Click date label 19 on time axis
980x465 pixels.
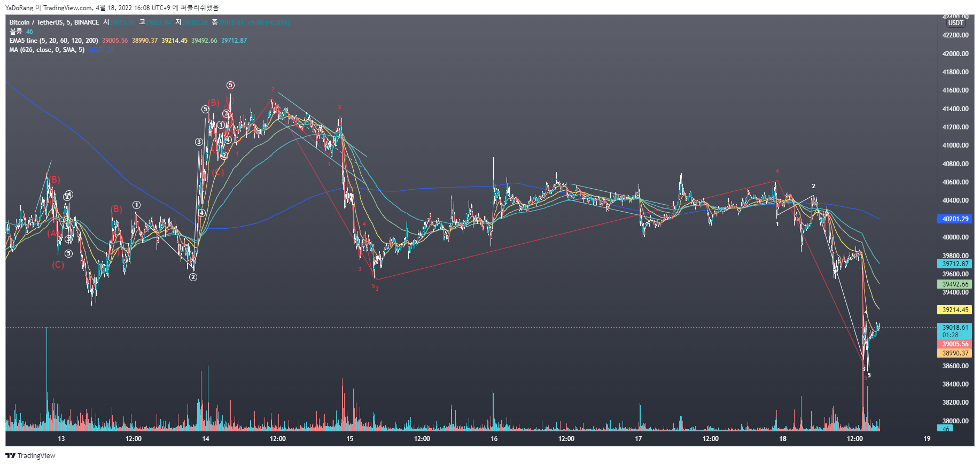pos(927,439)
